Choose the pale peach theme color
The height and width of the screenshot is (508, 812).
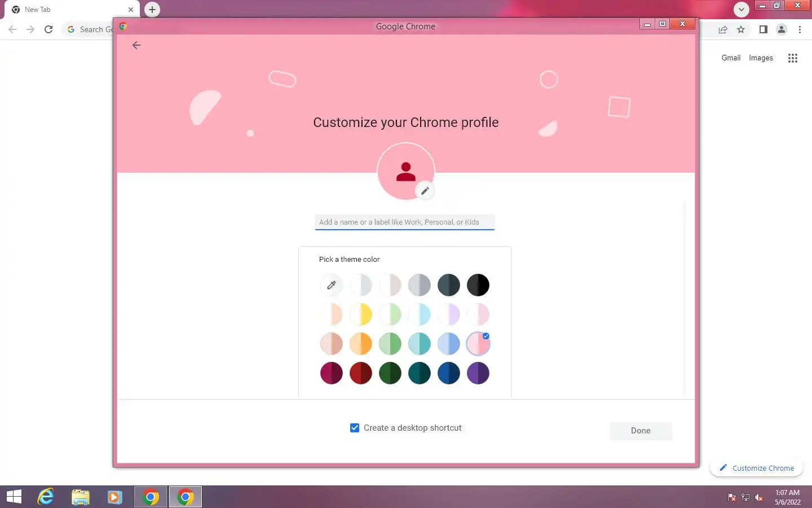click(x=332, y=314)
